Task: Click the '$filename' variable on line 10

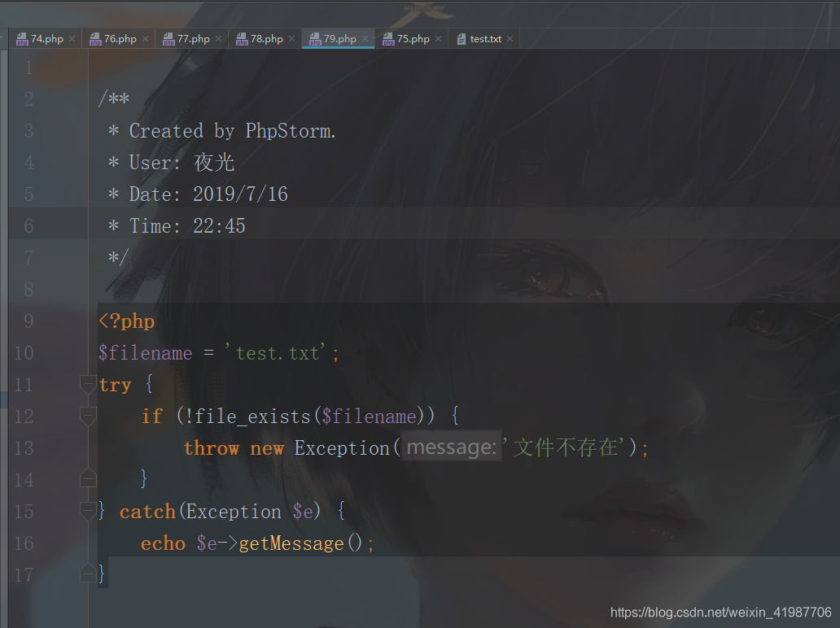Action: (145, 353)
